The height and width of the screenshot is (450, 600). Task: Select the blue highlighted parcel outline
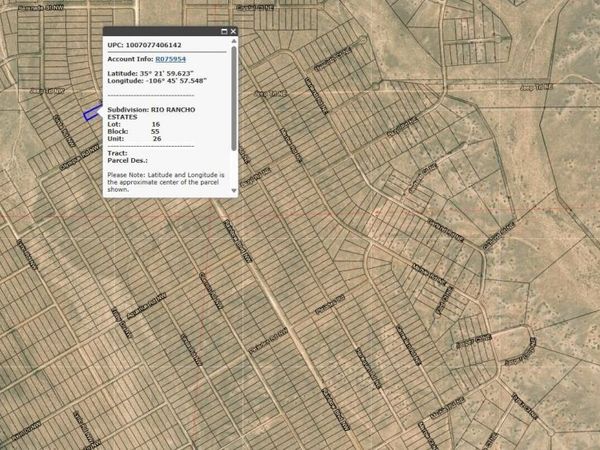click(92, 114)
